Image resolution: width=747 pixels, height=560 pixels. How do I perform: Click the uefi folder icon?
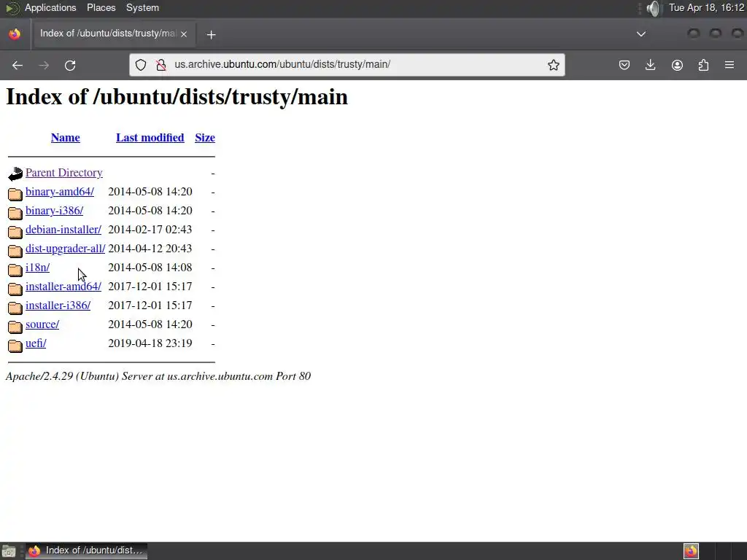coord(15,346)
